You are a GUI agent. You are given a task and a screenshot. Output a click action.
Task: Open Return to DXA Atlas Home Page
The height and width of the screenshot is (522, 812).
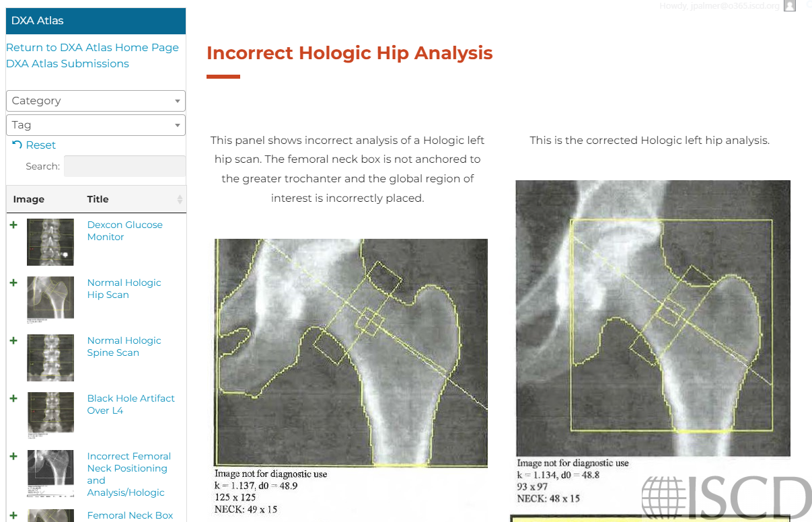point(92,48)
